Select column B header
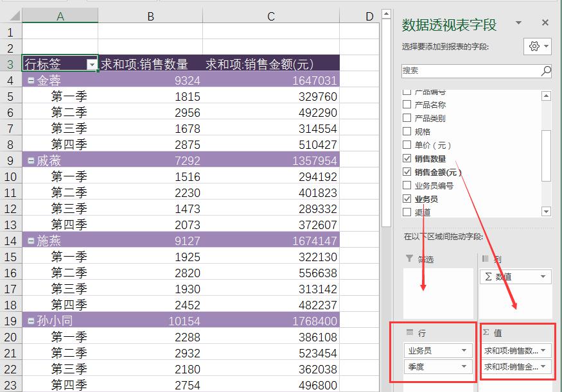The width and height of the screenshot is (562, 392). pyautogui.click(x=150, y=16)
